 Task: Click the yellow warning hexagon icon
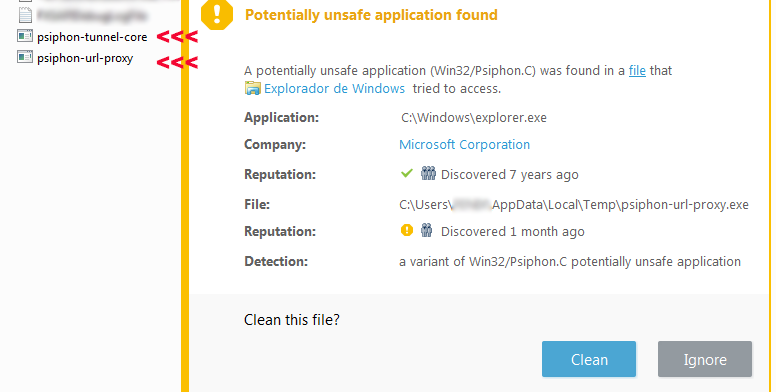point(217,14)
